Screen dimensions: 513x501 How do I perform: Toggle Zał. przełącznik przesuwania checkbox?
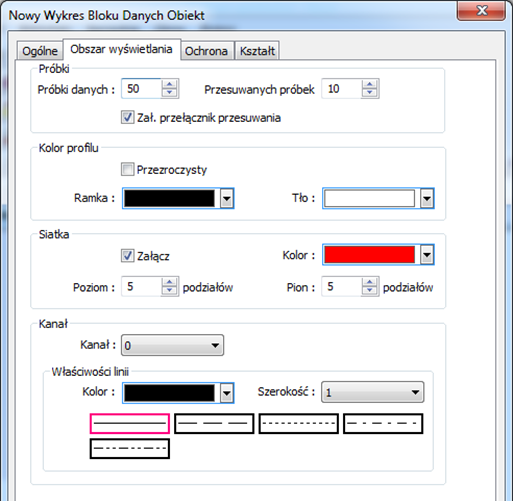click(128, 118)
